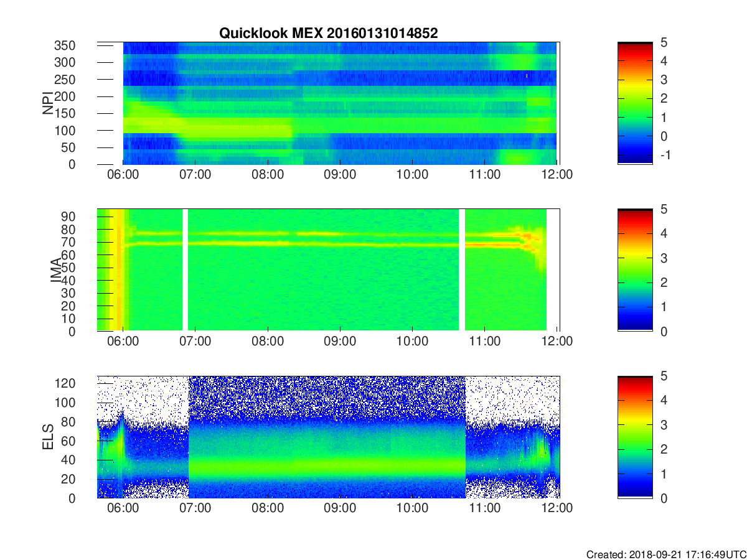
Task: Click the ELS panel's color scale bar
Action: 635,437
